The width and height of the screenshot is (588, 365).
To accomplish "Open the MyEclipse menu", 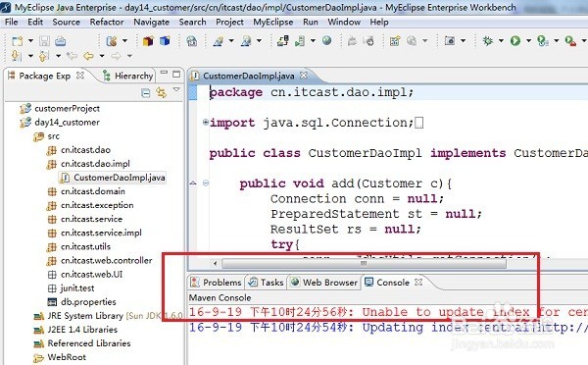I will [x=273, y=23].
